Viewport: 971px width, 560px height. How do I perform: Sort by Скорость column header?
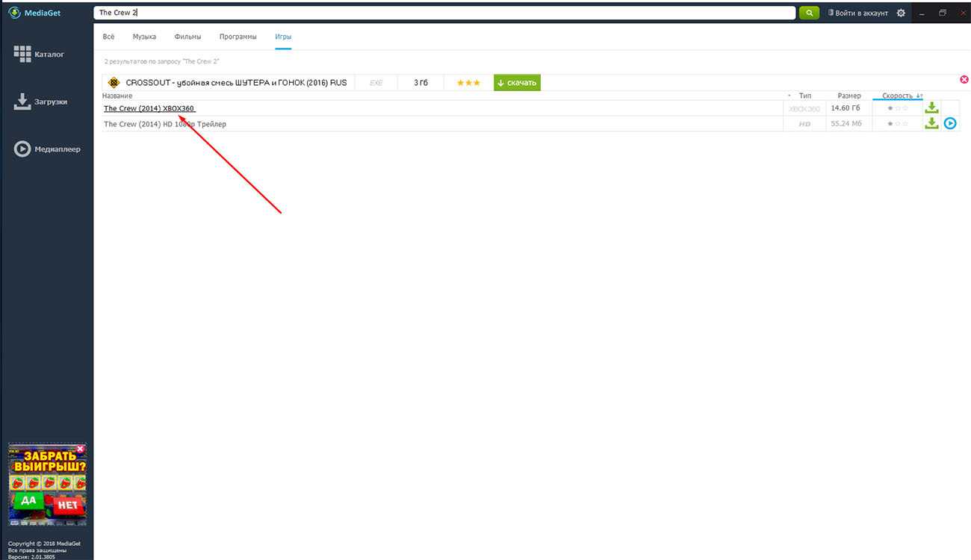[897, 96]
